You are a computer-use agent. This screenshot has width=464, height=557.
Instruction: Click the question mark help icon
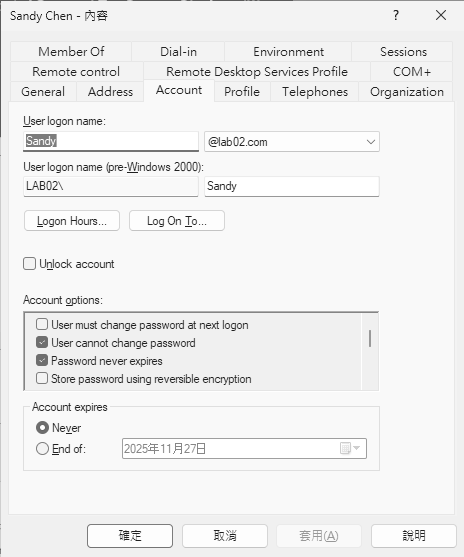pyautogui.click(x=396, y=15)
